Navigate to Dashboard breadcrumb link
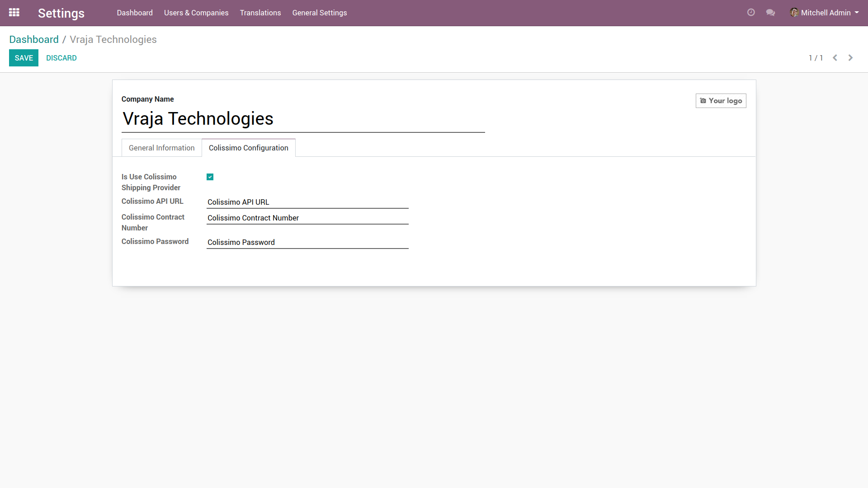Screen dimensions: 868x488 [34, 39]
